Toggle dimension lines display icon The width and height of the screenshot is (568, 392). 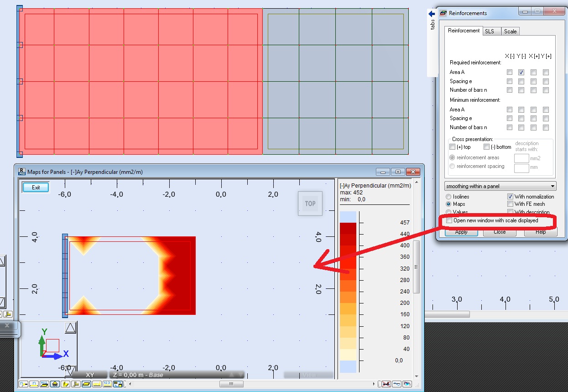[97, 384]
